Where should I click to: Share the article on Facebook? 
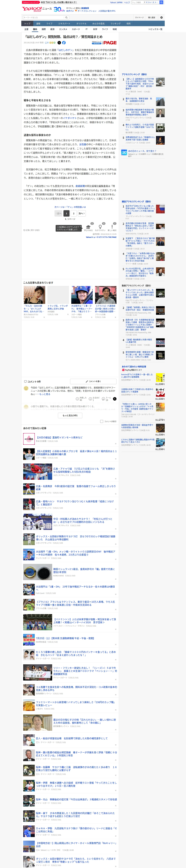(64, 43)
